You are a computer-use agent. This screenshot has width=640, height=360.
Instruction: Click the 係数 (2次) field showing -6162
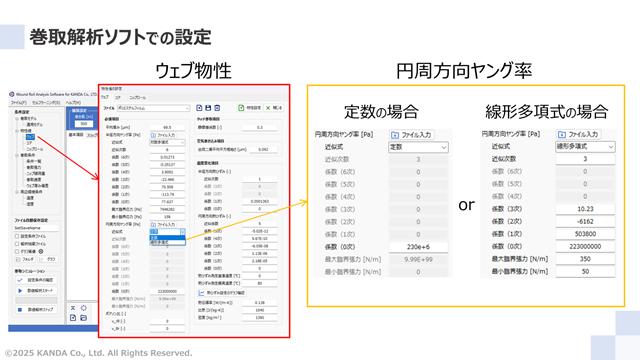pos(585,222)
